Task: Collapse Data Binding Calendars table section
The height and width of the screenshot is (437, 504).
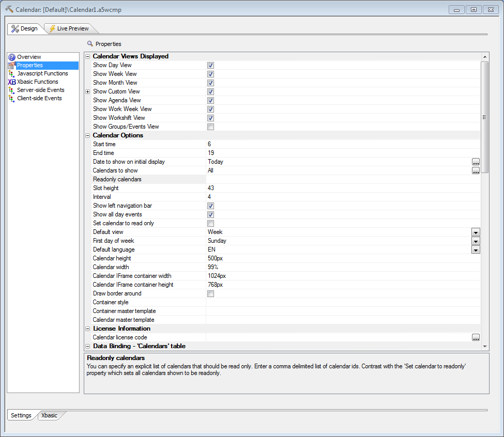Action: pos(87,346)
